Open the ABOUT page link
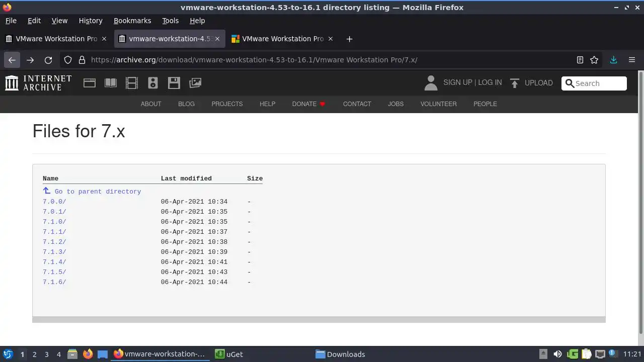 151,104
